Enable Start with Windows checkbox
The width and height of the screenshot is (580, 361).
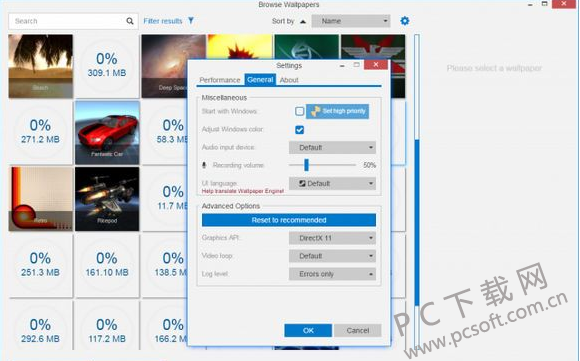pyautogui.click(x=300, y=111)
